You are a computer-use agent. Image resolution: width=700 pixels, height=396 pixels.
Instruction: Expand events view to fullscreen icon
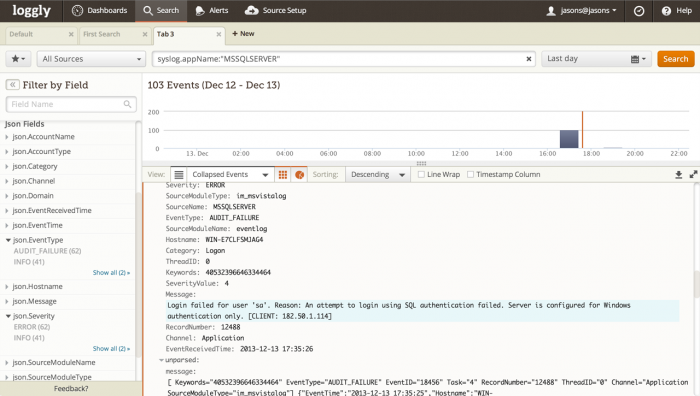693,175
